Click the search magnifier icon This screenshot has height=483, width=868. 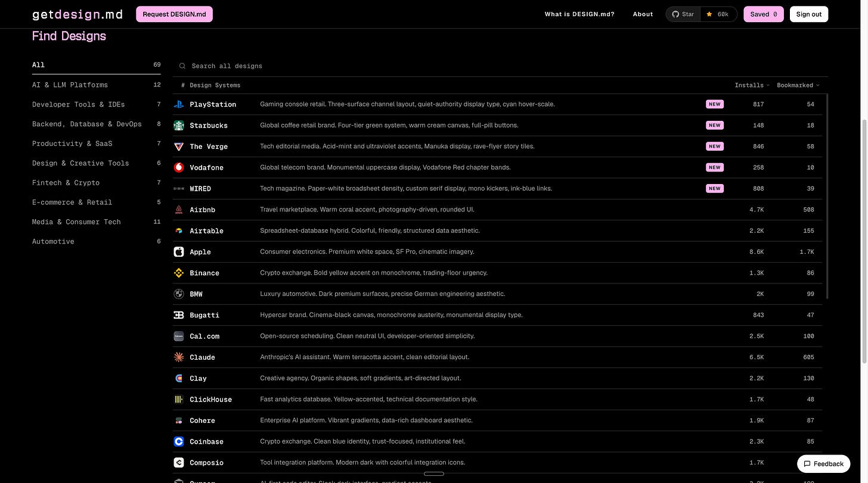coord(182,66)
